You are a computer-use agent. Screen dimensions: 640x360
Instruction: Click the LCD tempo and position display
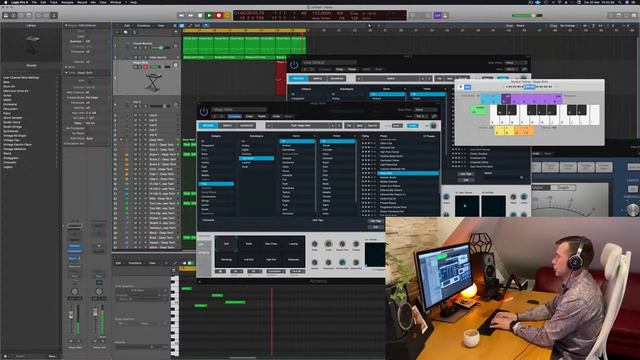point(320,16)
